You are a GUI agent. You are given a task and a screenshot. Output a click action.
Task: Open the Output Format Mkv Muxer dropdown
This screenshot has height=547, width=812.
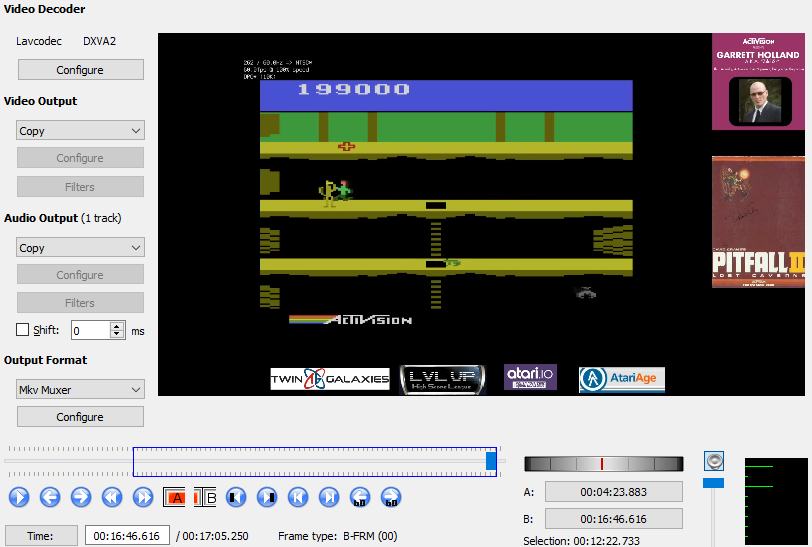[x=80, y=390]
